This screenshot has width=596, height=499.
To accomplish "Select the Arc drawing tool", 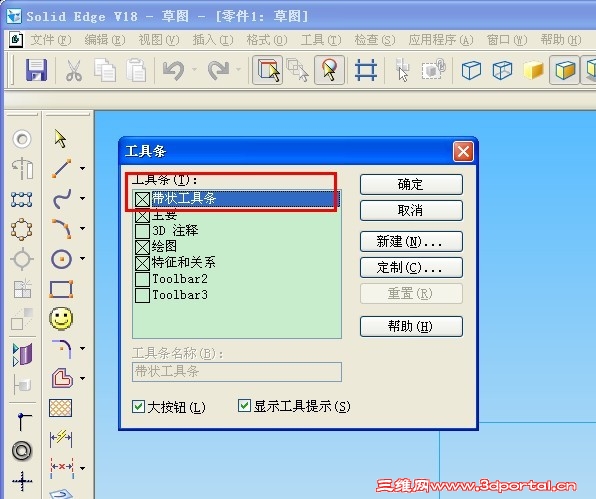I will click(61, 228).
